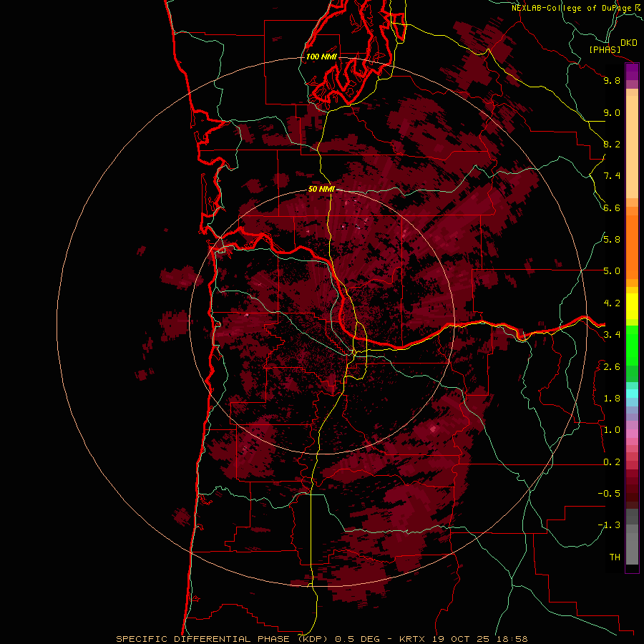
Task: Click the 1.8 value on color scale
Action: click(x=612, y=399)
